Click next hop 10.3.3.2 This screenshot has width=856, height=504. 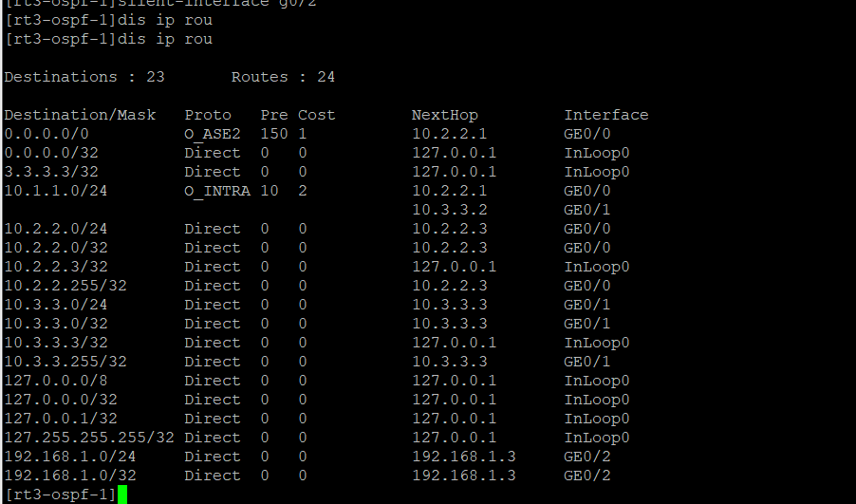click(x=449, y=210)
